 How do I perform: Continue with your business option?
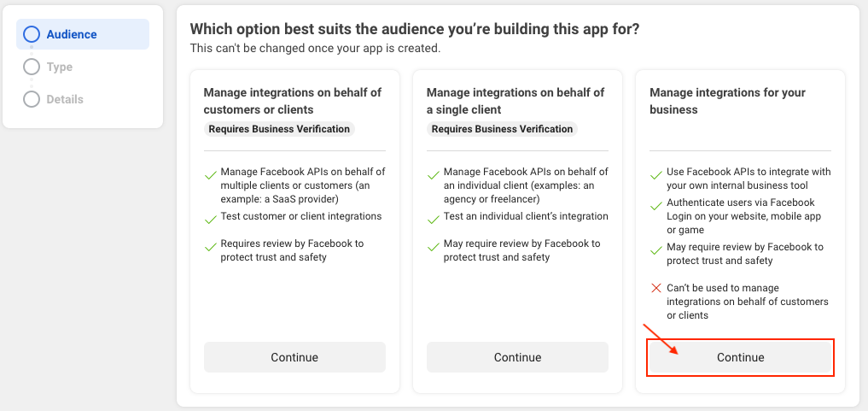point(740,357)
